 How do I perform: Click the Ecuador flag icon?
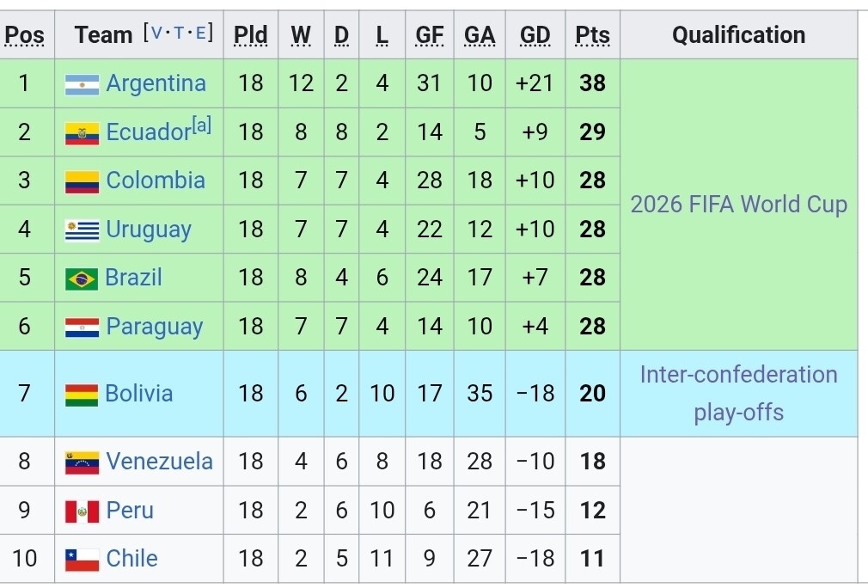click(82, 133)
